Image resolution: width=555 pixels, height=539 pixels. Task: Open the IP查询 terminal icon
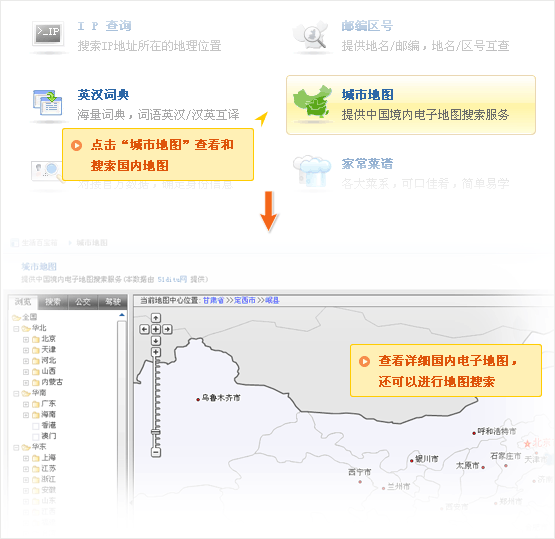click(48, 33)
